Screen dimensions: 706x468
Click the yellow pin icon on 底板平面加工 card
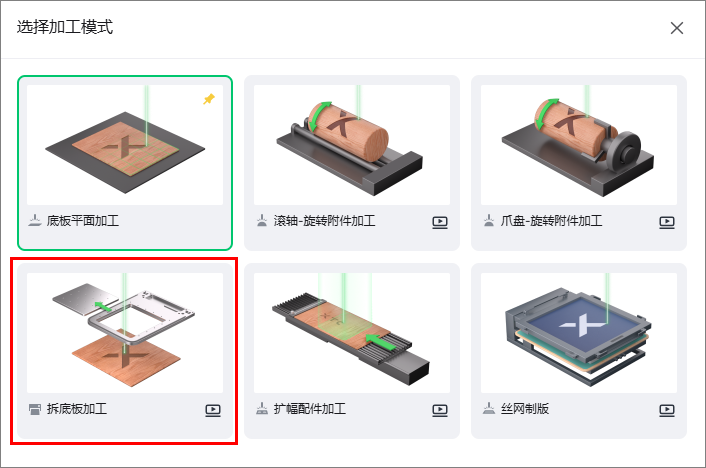click(208, 99)
